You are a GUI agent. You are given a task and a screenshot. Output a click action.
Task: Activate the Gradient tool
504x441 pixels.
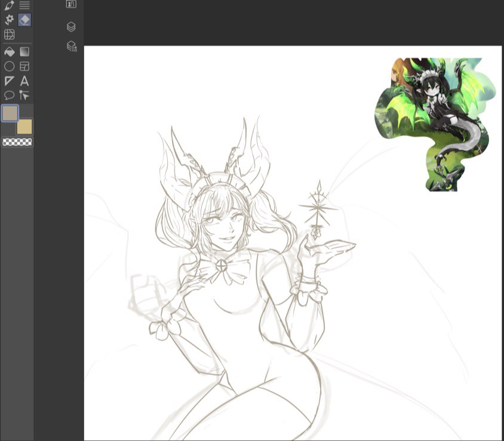[24, 52]
